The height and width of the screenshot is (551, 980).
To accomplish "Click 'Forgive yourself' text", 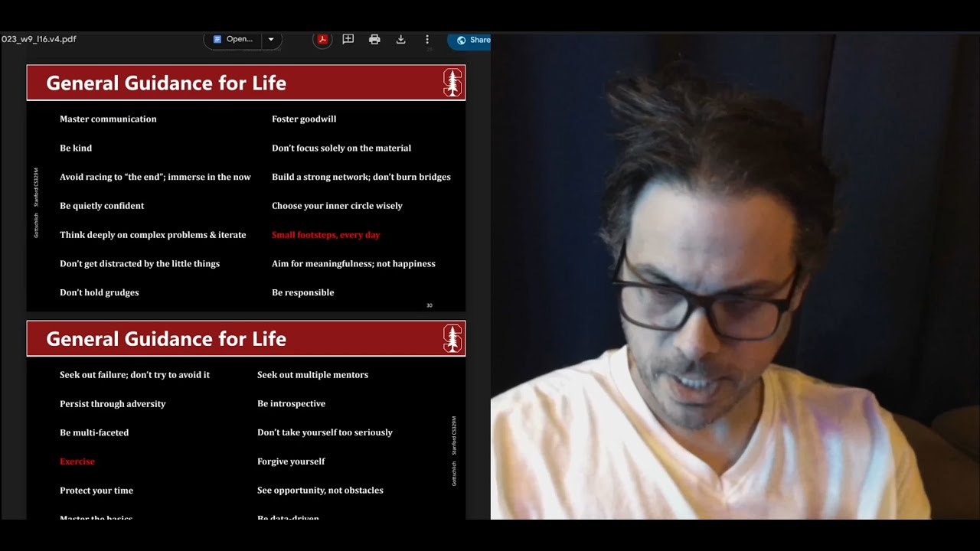I will click(291, 461).
